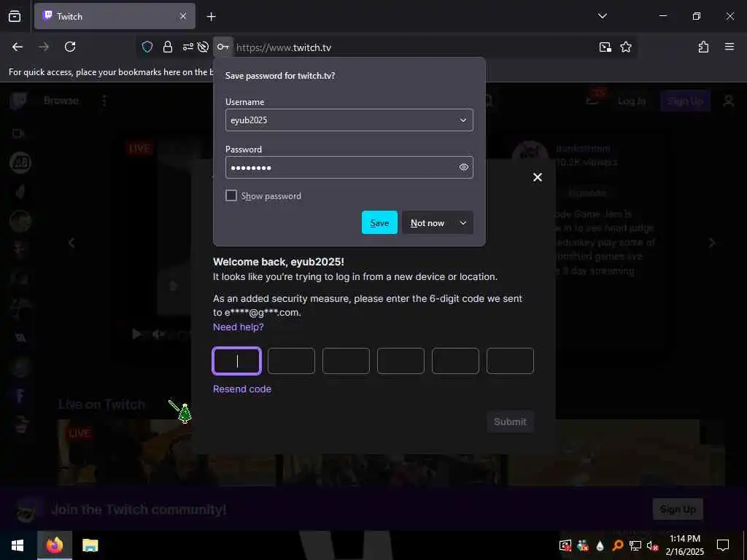Viewport: 747px width, 560px height.
Task: Go to previous carousel stream
Action: (71, 243)
